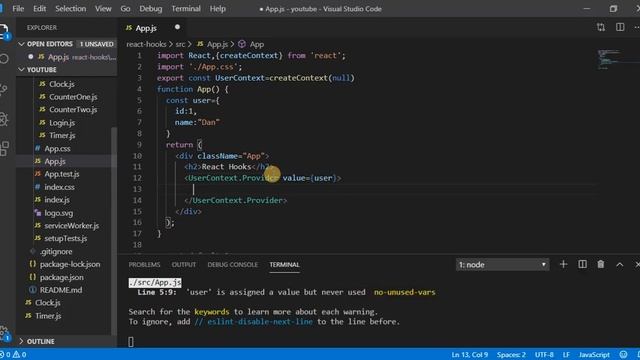Viewport: 640px width, 360px height.
Task: Collapse the OPEN EDITORS section
Action: pos(67,44)
